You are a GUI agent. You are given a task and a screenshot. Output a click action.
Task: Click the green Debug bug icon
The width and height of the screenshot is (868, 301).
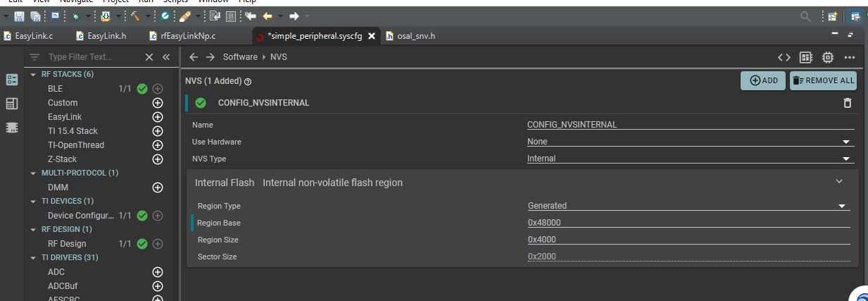(75, 16)
